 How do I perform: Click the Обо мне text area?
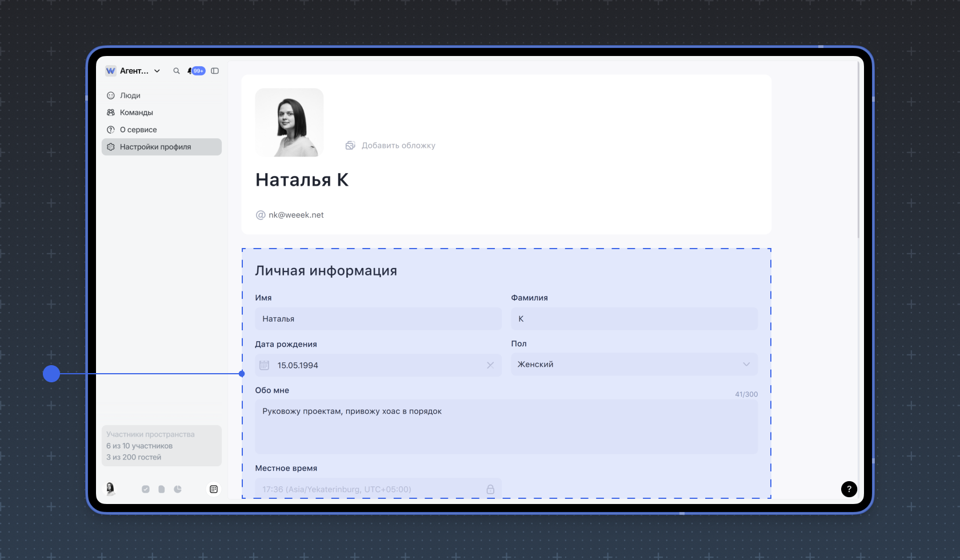pyautogui.click(x=506, y=426)
